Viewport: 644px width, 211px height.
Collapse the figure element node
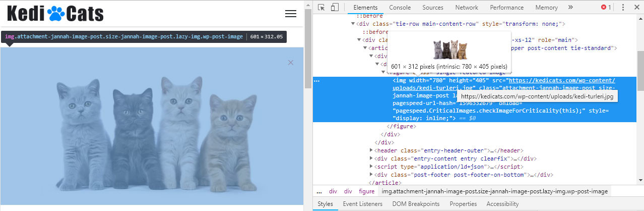coord(383,72)
